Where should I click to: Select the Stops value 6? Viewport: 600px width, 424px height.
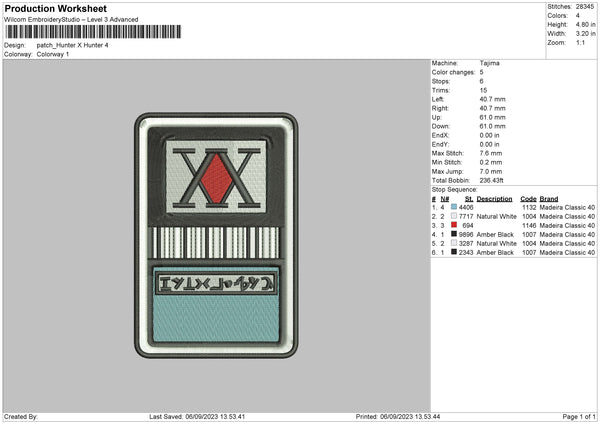point(481,81)
